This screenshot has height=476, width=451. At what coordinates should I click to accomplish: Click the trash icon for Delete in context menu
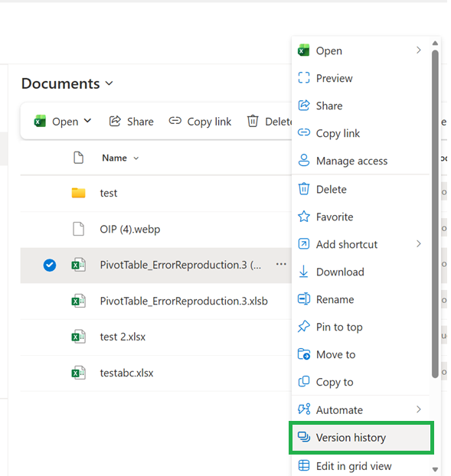click(x=304, y=189)
